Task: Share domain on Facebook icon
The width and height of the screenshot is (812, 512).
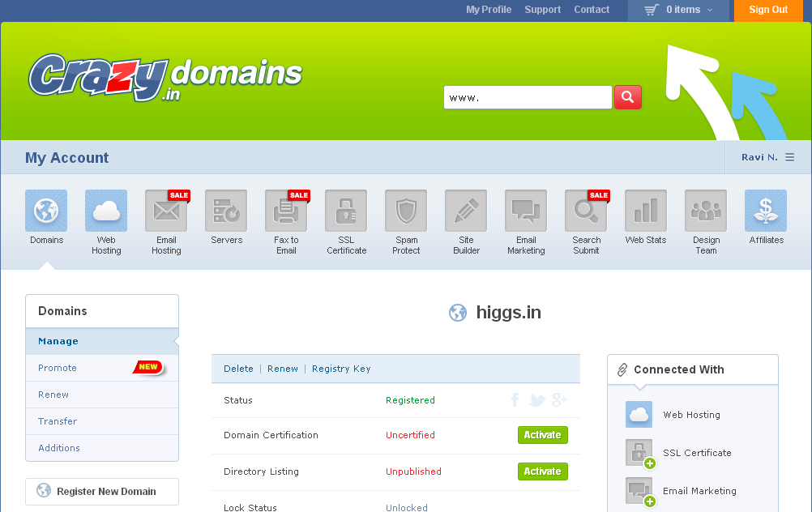Action: tap(515, 399)
